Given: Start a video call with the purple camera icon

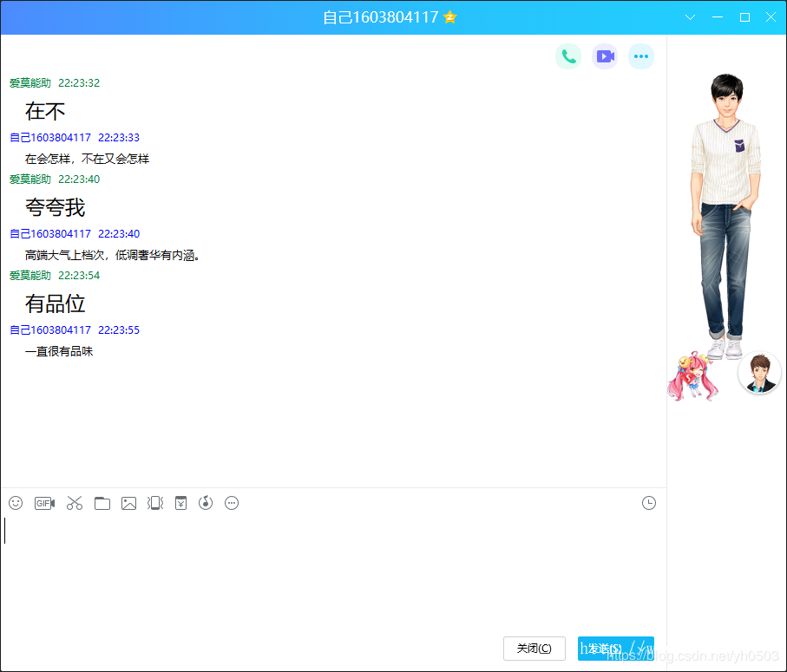Looking at the screenshot, I should point(605,56).
